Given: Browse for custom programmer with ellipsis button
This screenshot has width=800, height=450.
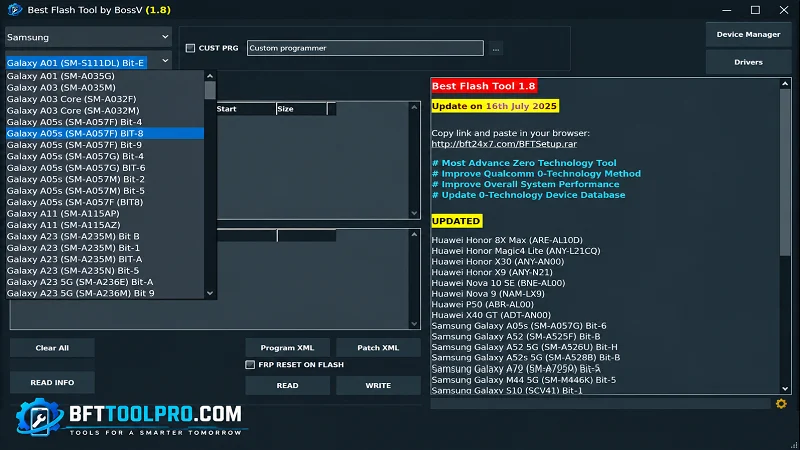Looking at the screenshot, I should coord(496,49).
